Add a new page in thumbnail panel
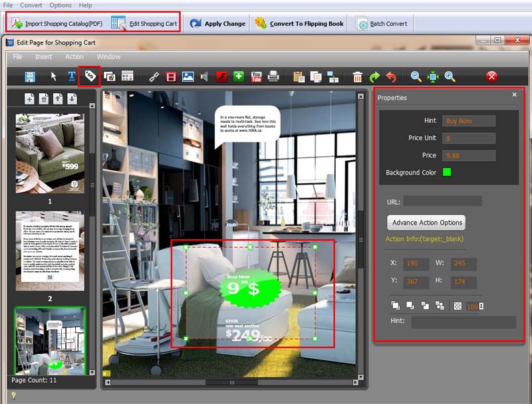 pos(29,99)
